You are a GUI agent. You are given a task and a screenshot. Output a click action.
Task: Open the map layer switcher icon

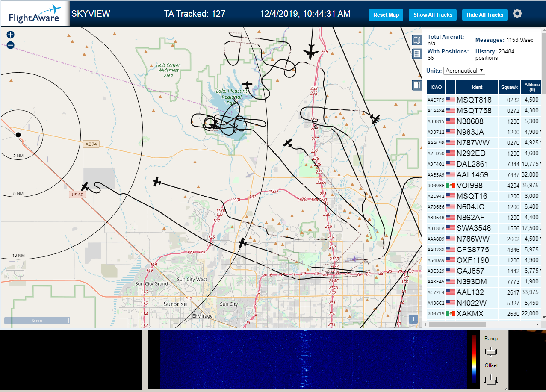(417, 40)
